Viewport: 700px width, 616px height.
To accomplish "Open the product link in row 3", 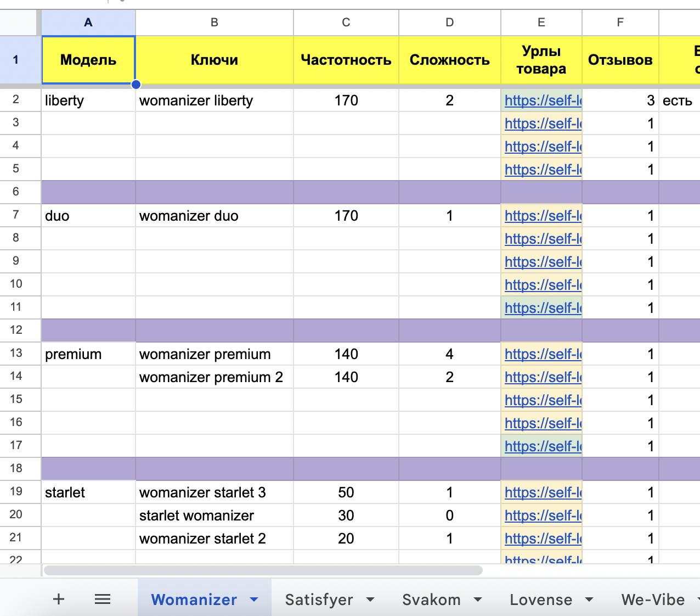I will (543, 124).
